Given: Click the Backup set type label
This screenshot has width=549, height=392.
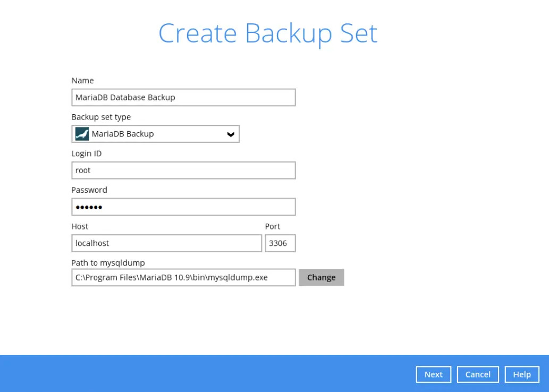Looking at the screenshot, I should pyautogui.click(x=101, y=117).
